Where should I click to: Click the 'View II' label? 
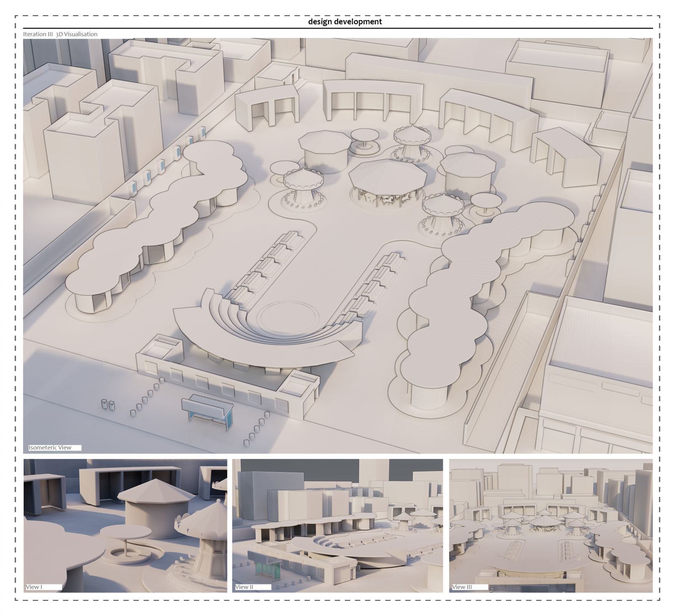click(245, 587)
